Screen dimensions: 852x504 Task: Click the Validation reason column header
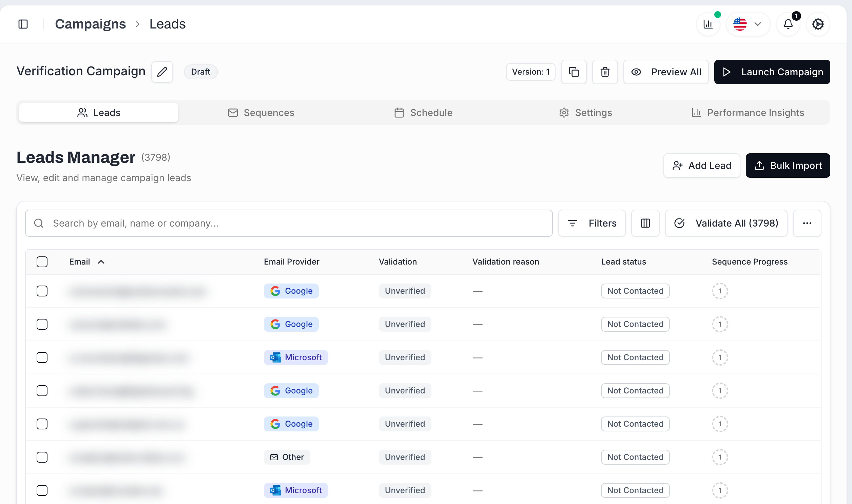click(x=506, y=262)
